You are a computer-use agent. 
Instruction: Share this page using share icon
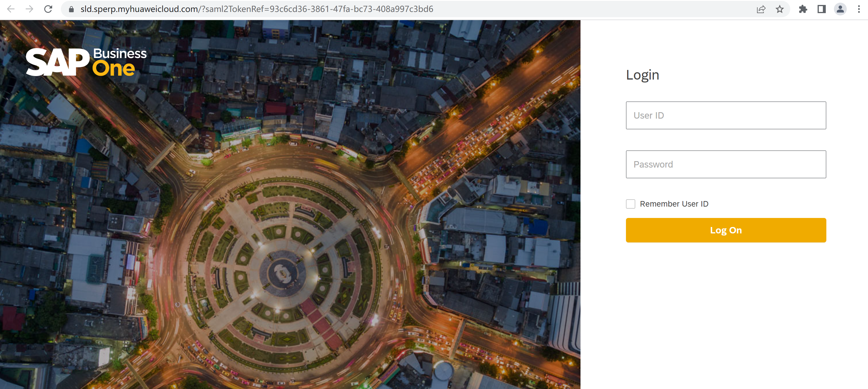(761, 9)
